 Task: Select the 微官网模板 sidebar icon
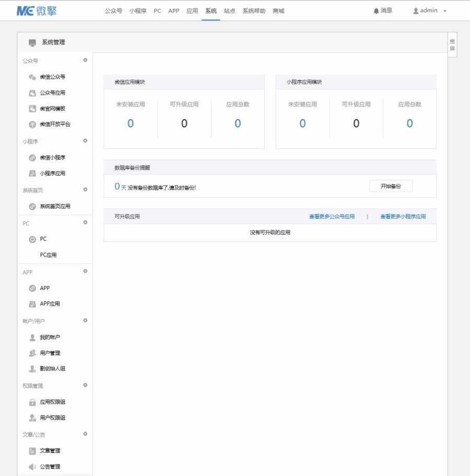(32, 108)
